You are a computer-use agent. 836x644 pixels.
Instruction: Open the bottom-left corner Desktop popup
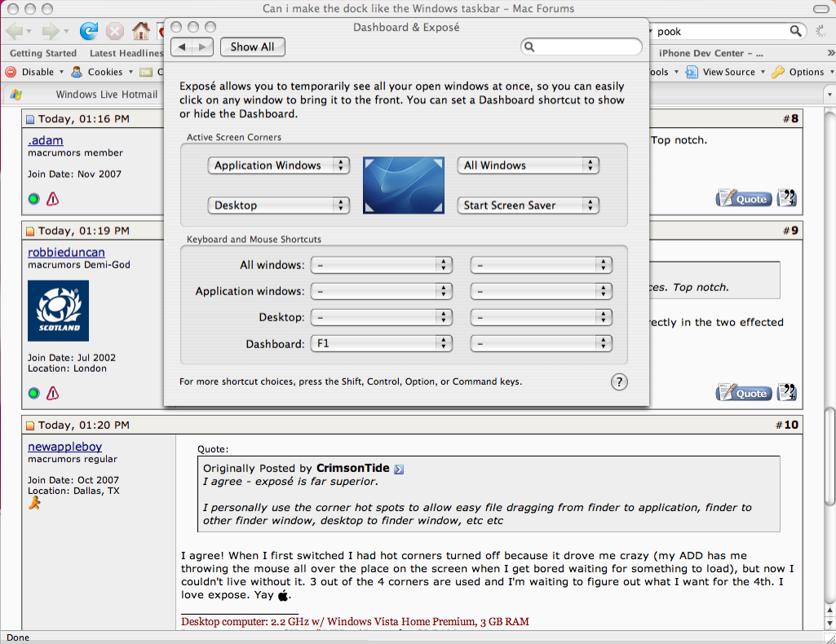coord(279,205)
